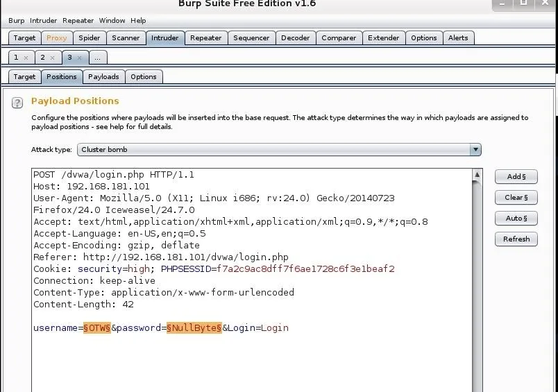The image size is (558, 392).
Task: Select Intruder attack tab 3
Action: click(69, 58)
